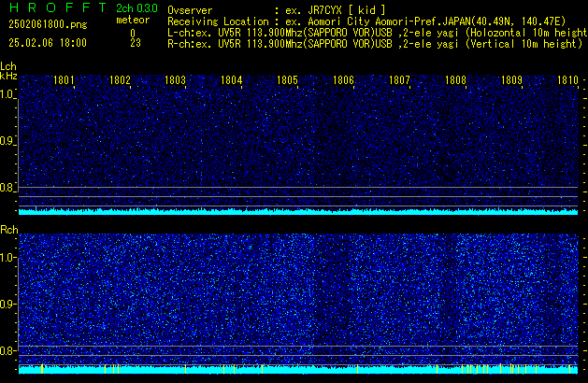This screenshot has width=588, height=383.
Task: Select the Rch frequency axis value '1.0'
Action: 7,258
